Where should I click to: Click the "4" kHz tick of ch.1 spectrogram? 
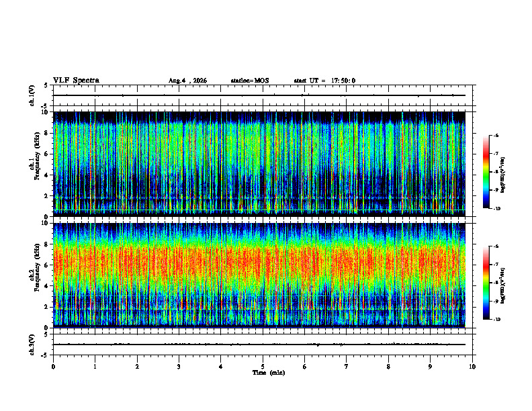point(47,175)
